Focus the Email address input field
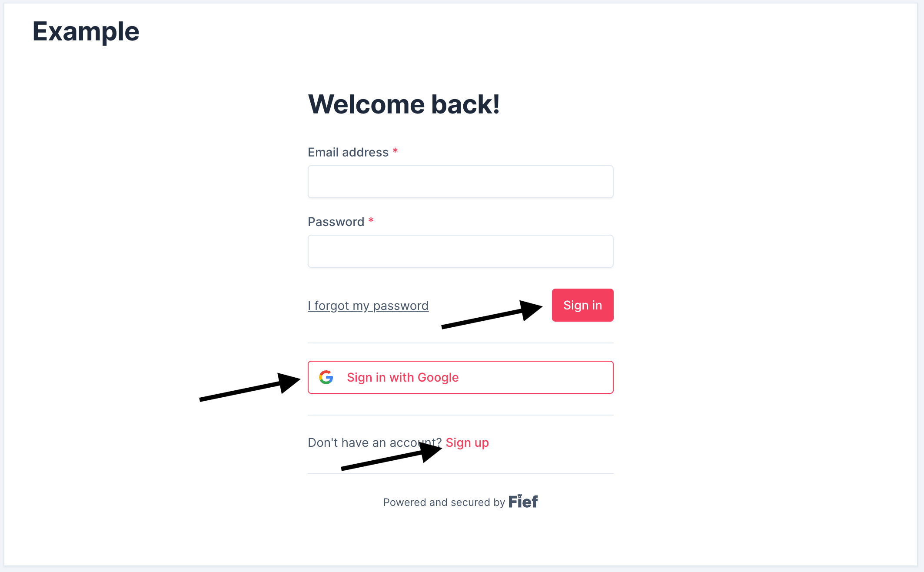 460,182
